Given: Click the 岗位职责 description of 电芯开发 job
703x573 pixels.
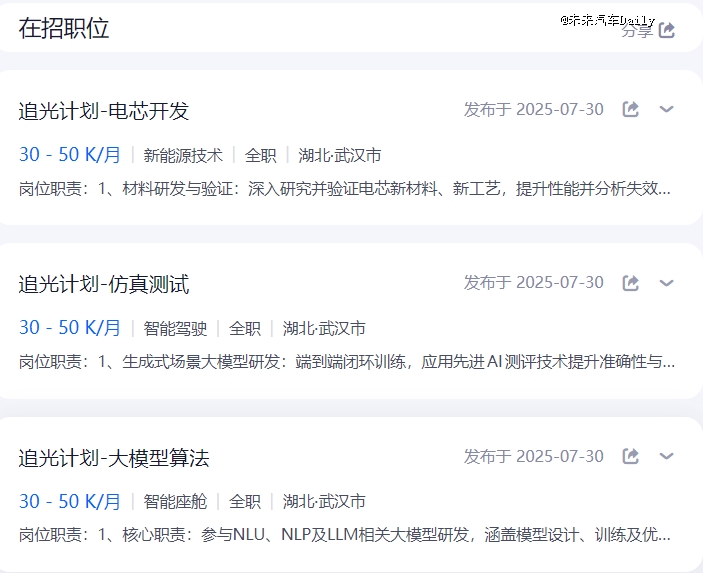Looking at the screenshot, I should (x=345, y=188).
